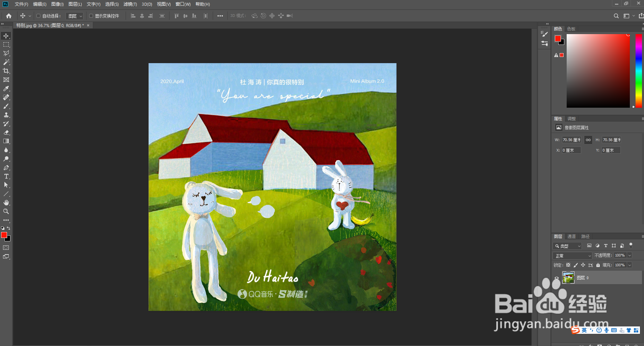Open the 图层 auto-select dropdown

[x=75, y=16]
